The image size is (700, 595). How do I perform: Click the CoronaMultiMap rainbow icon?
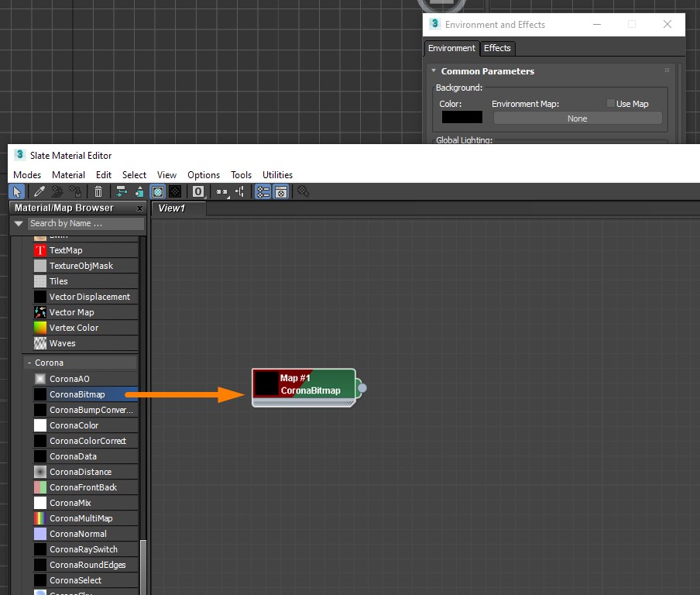point(40,518)
